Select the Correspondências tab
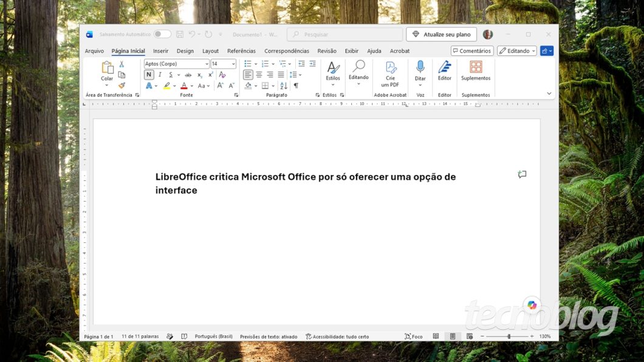The height and width of the screenshot is (362, 644). 287,51
